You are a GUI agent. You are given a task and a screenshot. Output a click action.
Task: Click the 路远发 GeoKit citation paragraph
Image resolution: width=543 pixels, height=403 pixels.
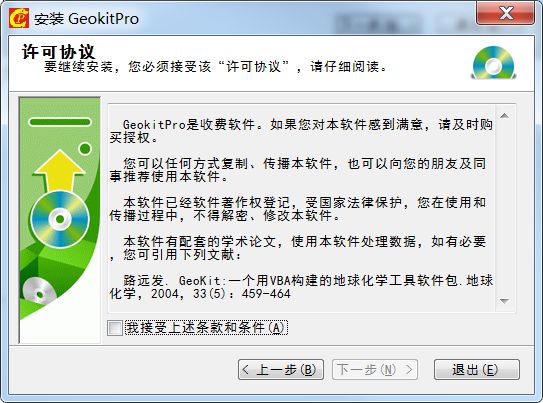301,287
